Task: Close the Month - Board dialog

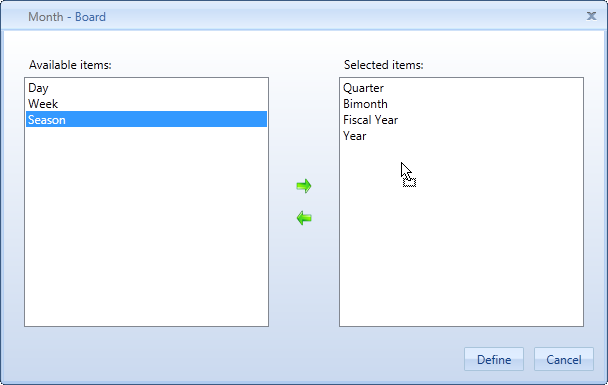Action: pyautogui.click(x=591, y=16)
